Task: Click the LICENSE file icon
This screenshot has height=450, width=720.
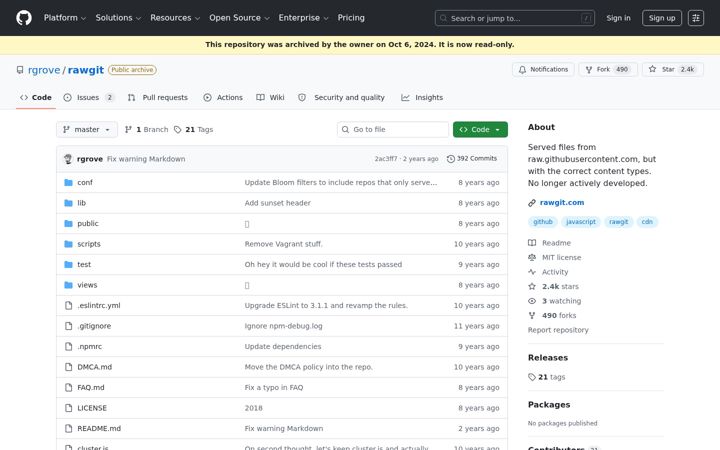Action: tap(68, 408)
